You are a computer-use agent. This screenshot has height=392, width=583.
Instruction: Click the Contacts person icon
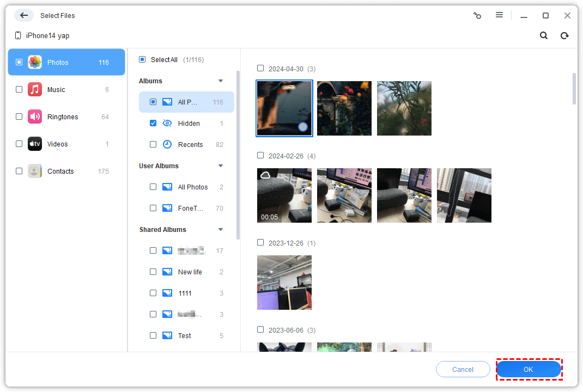35,171
